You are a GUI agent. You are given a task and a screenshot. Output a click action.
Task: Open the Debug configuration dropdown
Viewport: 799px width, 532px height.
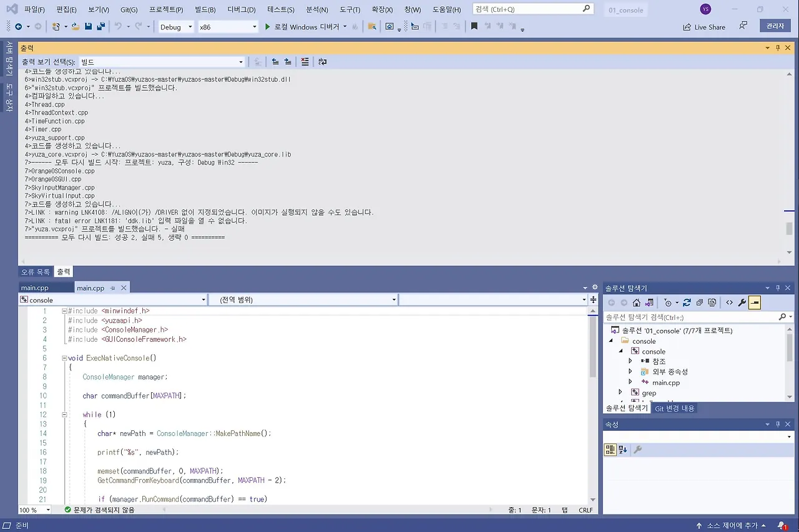175,27
